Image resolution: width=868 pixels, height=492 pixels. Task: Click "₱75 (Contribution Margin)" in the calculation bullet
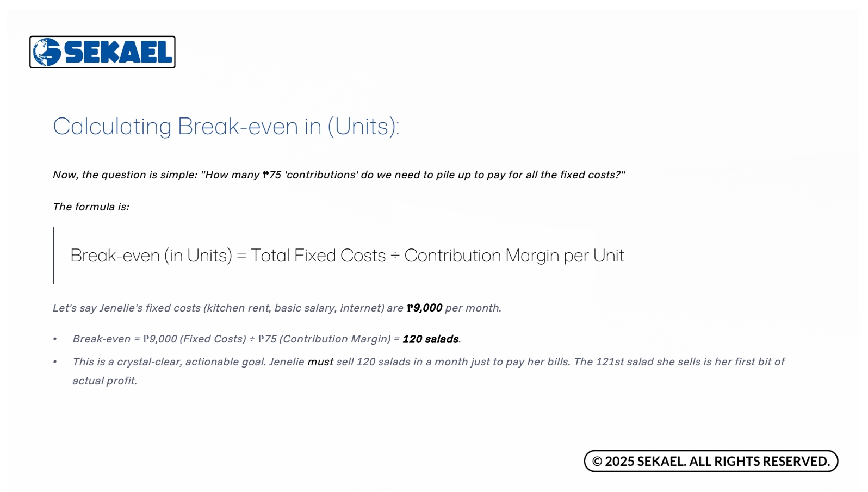pos(324,339)
